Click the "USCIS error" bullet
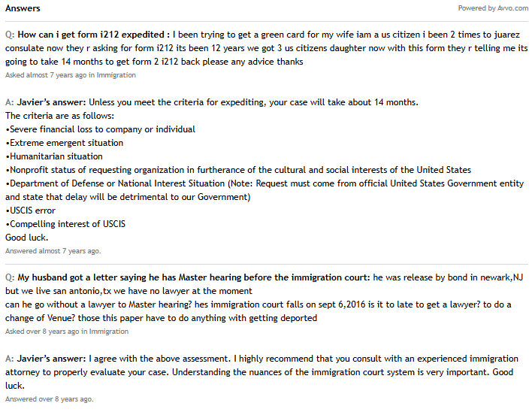Image resolution: width=532 pixels, height=412 pixels. pos(30,211)
